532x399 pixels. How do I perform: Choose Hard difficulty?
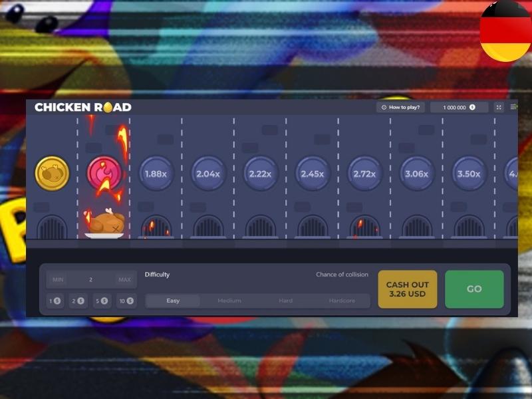tap(286, 301)
